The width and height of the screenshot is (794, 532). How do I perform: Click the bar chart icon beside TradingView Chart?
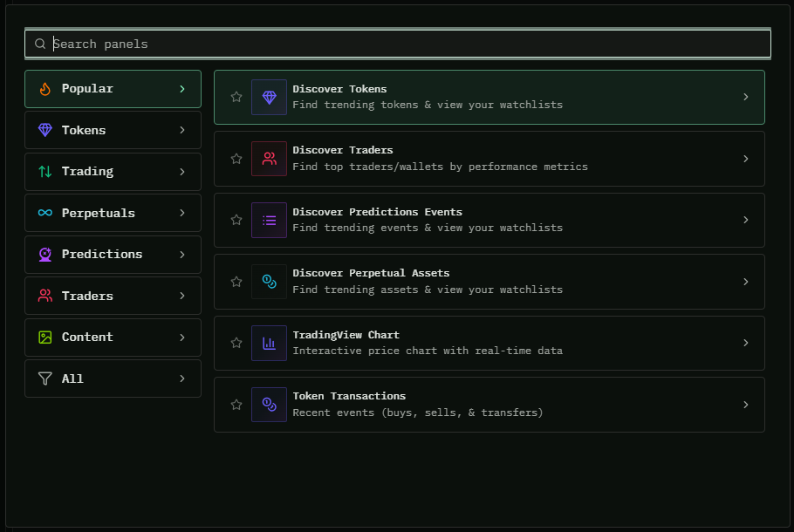(x=269, y=343)
